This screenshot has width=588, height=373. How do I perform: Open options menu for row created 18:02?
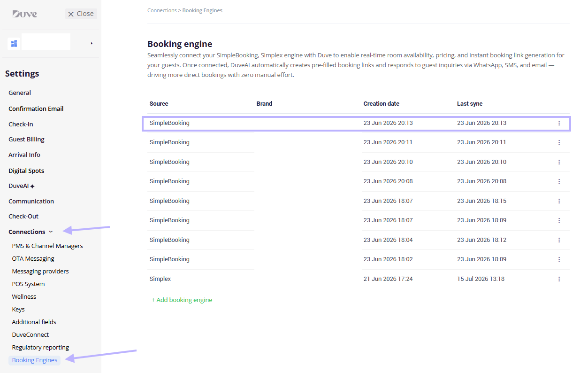559,259
